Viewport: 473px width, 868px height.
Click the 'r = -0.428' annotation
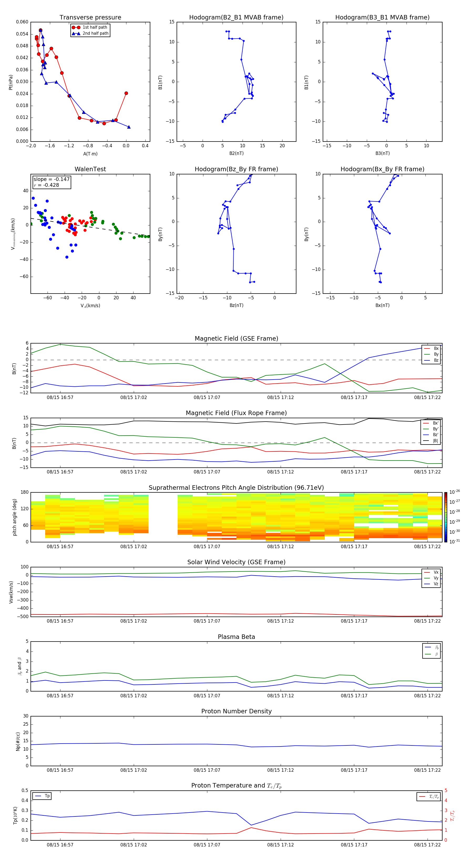point(47,185)
